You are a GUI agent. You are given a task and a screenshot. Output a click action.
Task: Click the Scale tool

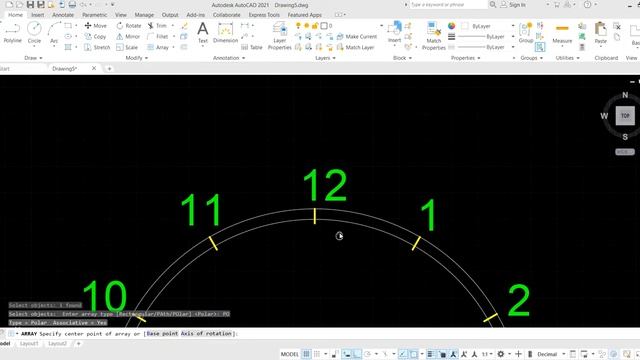(x=127, y=47)
